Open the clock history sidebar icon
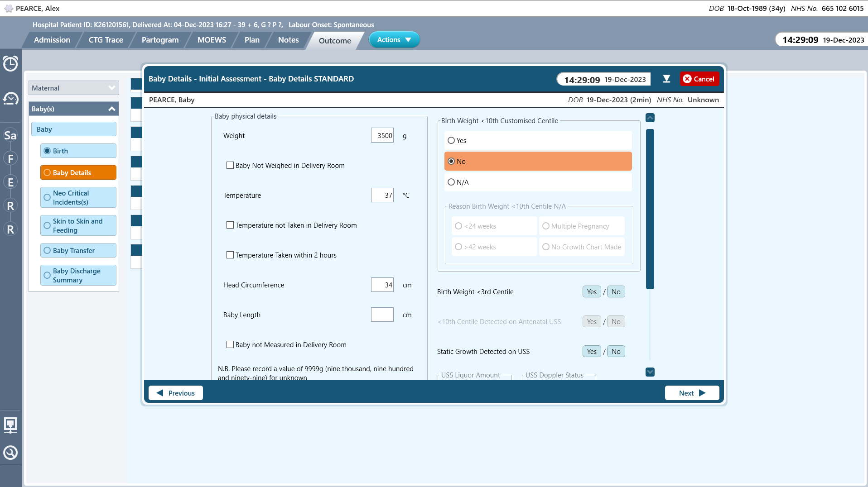868x487 pixels. 10,99
